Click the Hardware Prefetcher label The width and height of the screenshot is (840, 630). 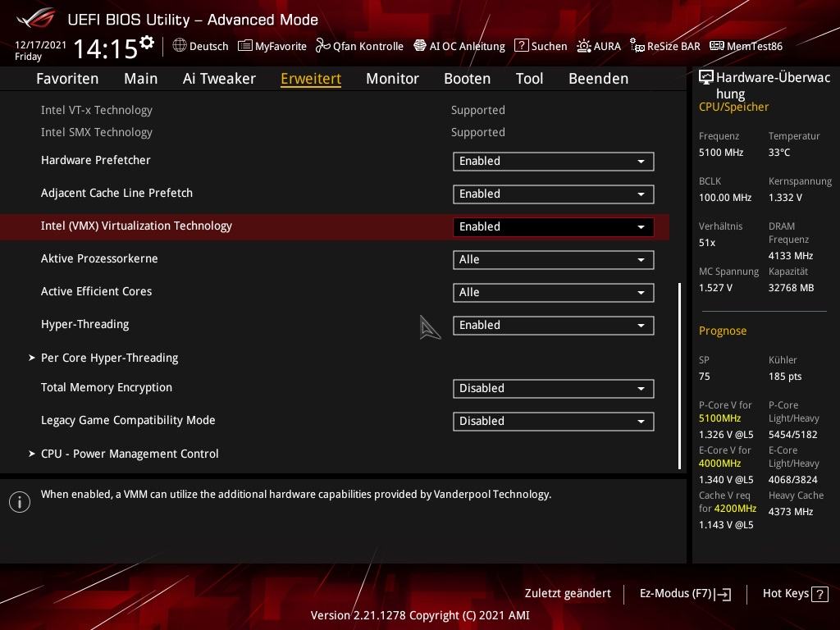(96, 160)
